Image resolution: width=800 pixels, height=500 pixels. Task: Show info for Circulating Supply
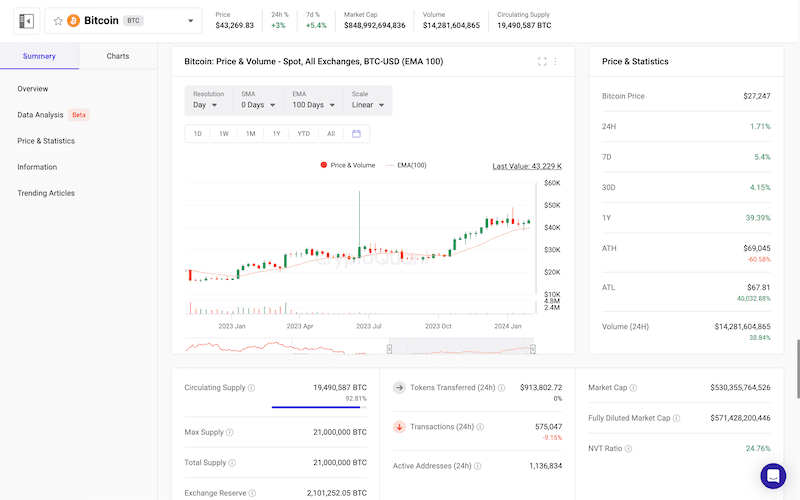point(252,388)
